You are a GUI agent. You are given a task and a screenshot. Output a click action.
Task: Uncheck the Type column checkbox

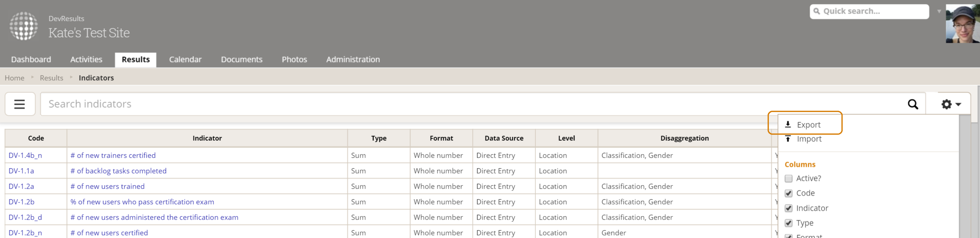(788, 223)
